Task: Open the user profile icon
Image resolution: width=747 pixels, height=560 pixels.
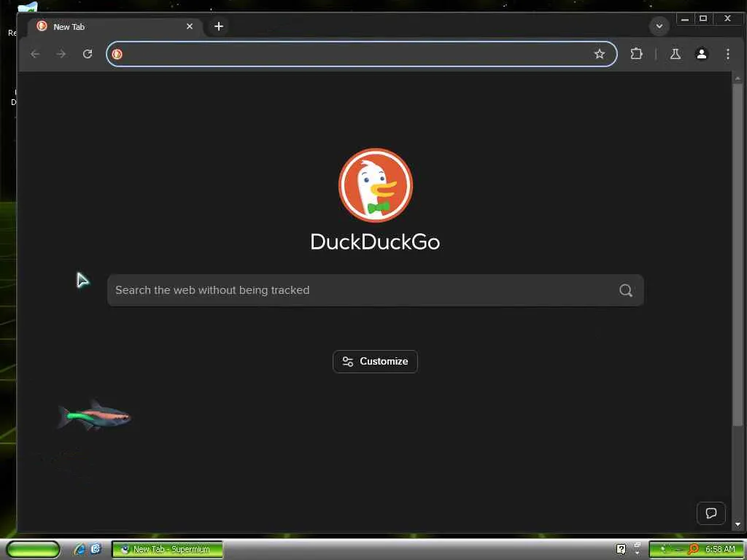Action: pyautogui.click(x=702, y=54)
